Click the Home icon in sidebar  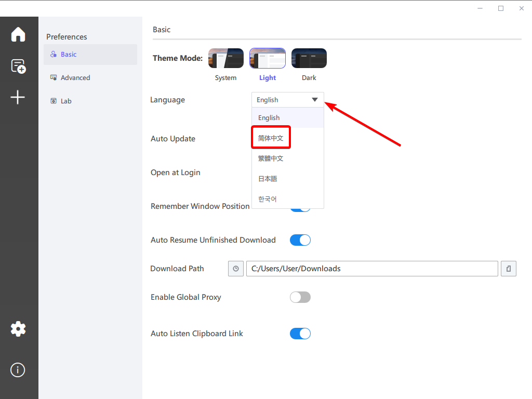coord(18,34)
